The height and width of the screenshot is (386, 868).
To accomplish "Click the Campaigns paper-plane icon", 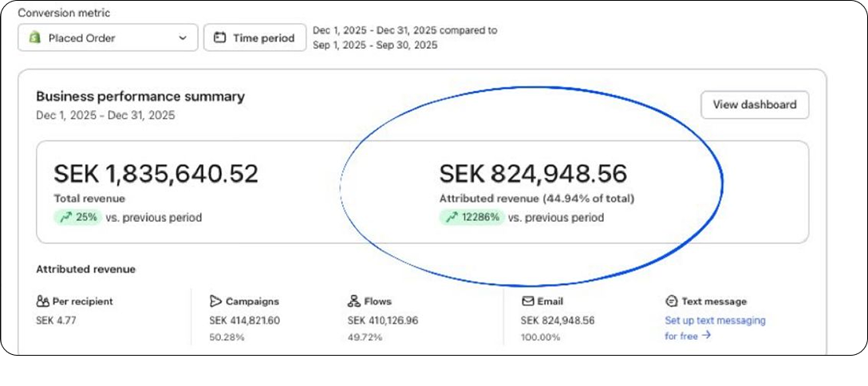I will click(215, 301).
